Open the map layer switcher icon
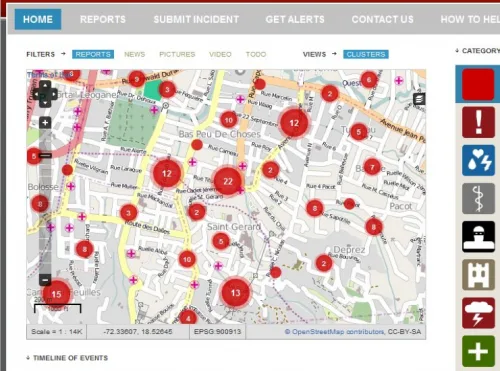This screenshot has height=371, width=500. pyautogui.click(x=419, y=99)
